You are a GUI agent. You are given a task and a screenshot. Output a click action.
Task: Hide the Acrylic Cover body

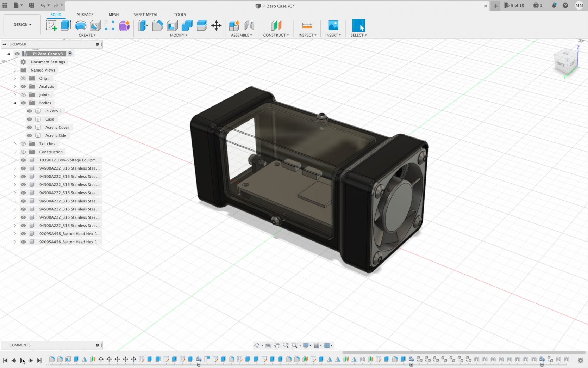click(x=29, y=127)
